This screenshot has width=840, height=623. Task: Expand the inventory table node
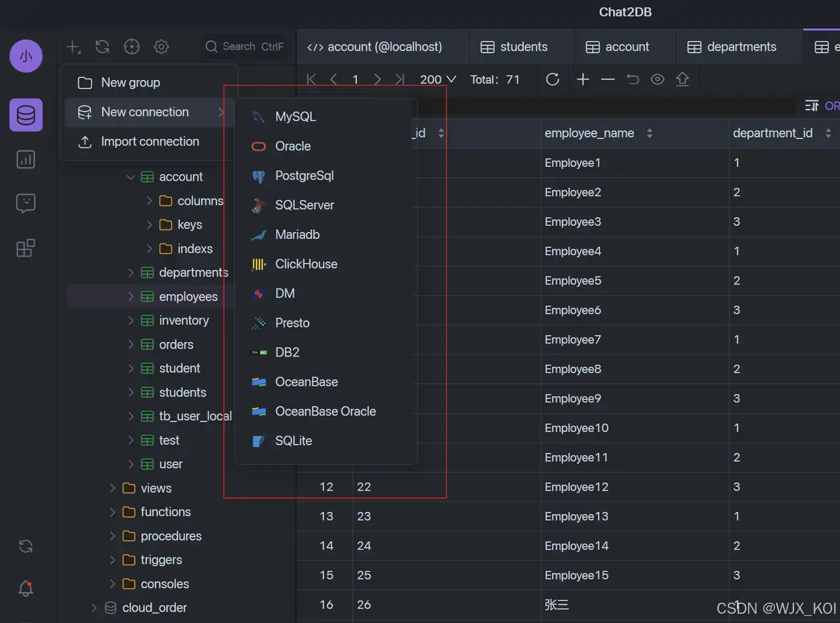coord(131,320)
